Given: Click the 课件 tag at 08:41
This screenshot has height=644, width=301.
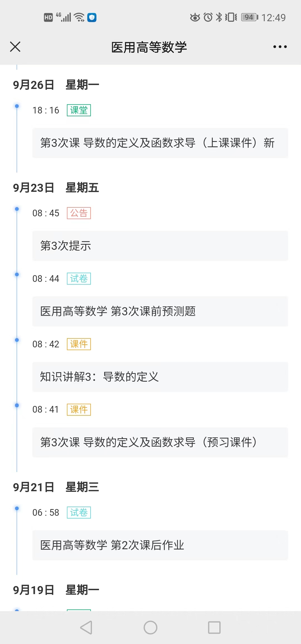Looking at the screenshot, I should tap(79, 410).
